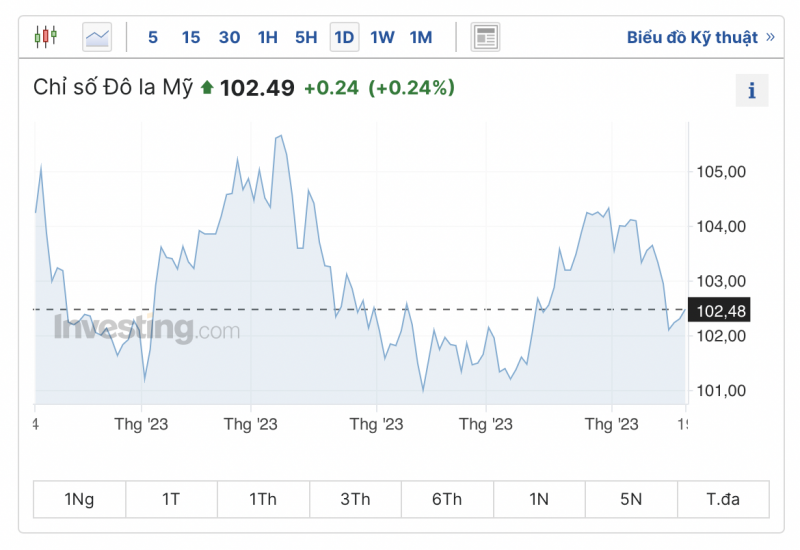Open the news overlay icon
Image resolution: width=800 pixels, height=550 pixels.
click(x=485, y=37)
